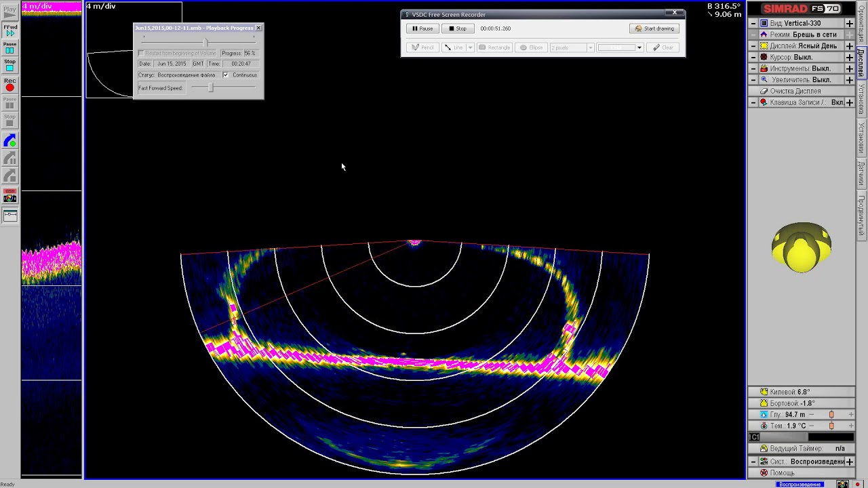The image size is (868, 488).
Task: Click the yellow 3D transducer orientation model
Action: pos(802,247)
